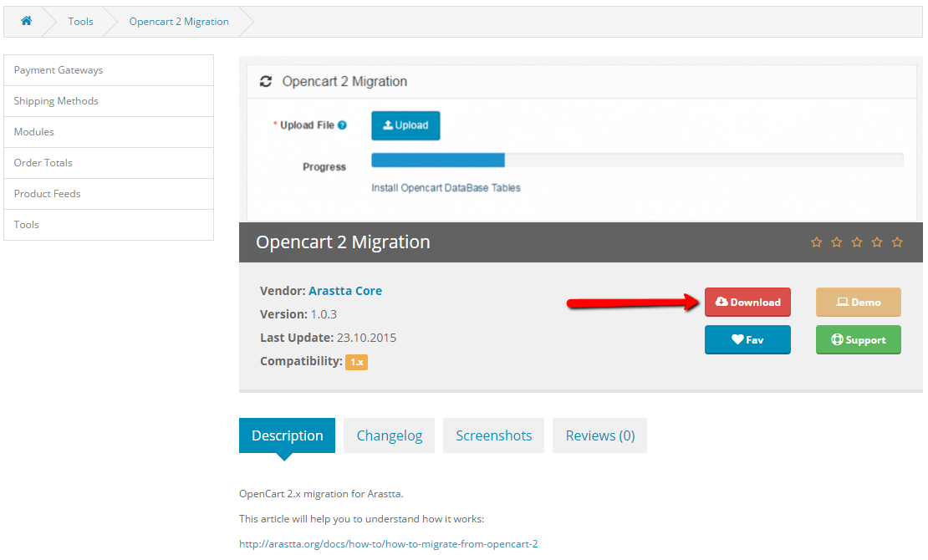This screenshot has width=928, height=560.
Task: Open Modules sidebar item
Action: (109, 132)
